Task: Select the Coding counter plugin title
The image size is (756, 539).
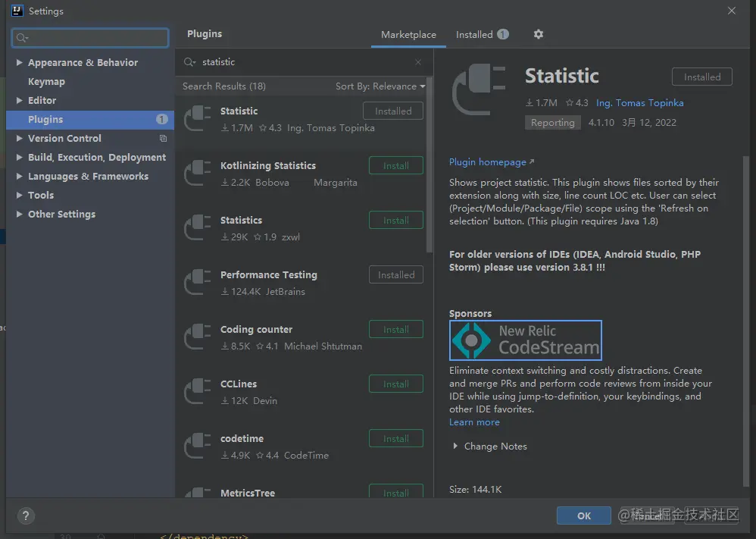Action: (x=256, y=329)
